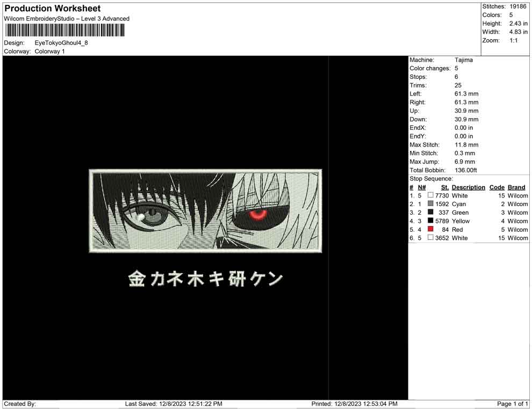Viewport: 532px width, 409px height.
Task: Click the St. column header
Action: pyautogui.click(x=445, y=187)
